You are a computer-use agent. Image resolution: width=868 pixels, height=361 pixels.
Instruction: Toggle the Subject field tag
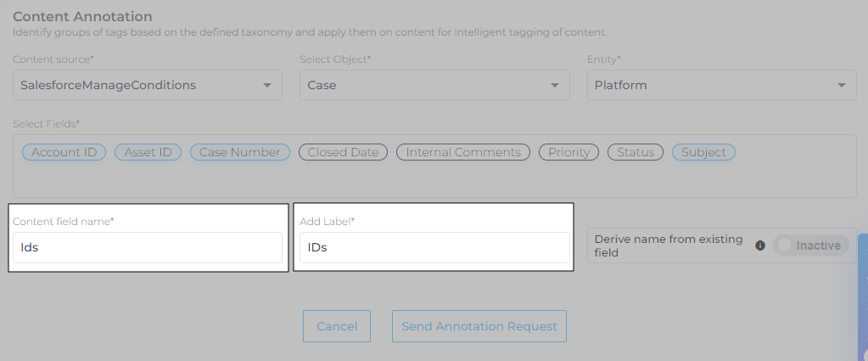coord(703,152)
